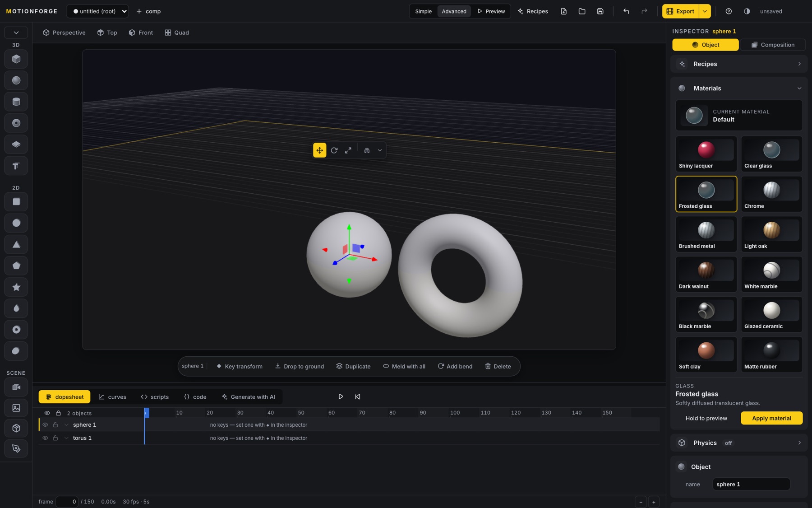Click the Apply material button
The image size is (812, 508).
(x=771, y=418)
